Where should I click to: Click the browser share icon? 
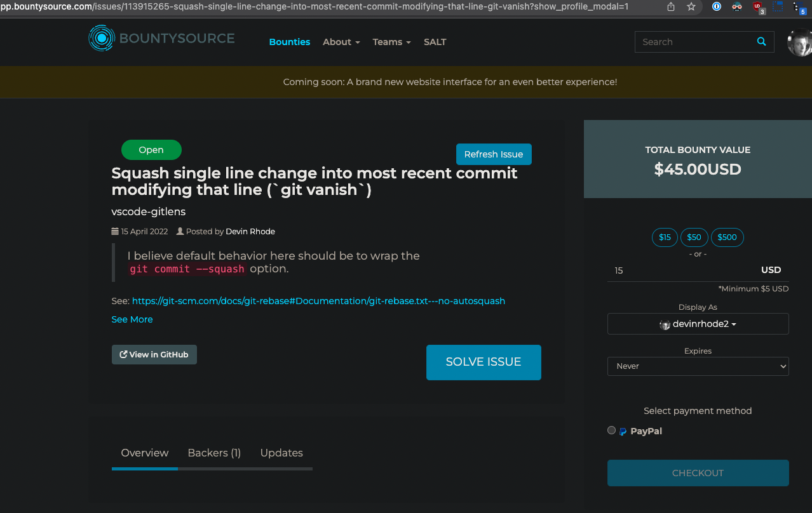click(x=671, y=7)
